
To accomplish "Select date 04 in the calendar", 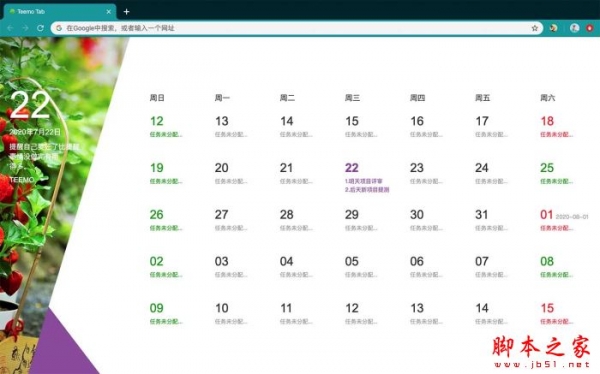I will click(287, 261).
